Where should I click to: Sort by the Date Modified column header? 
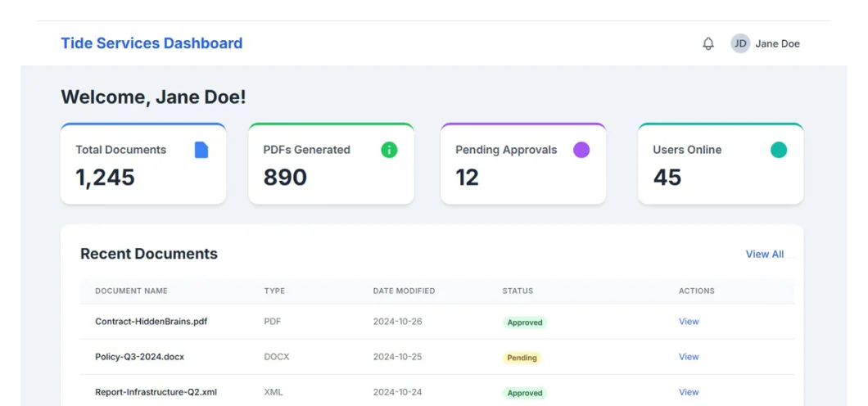click(x=404, y=291)
